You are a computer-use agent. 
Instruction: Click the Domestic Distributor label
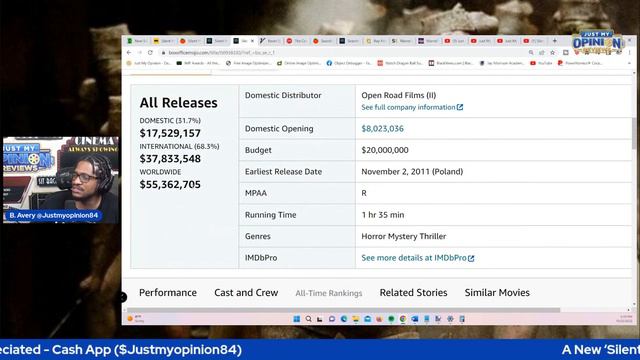283,95
